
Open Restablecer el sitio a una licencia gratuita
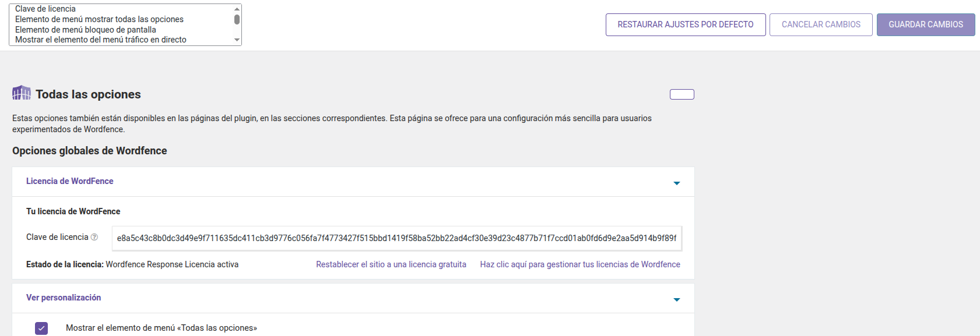pos(391,264)
